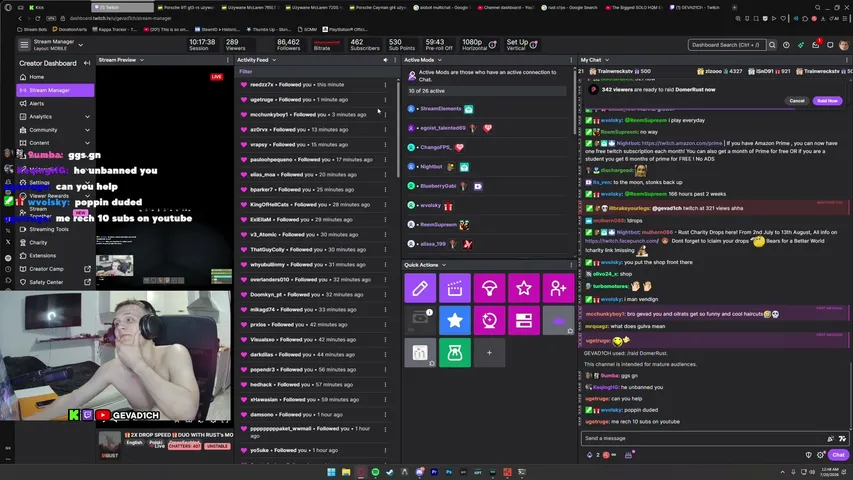
Task: Open Streaming Tools in sidebar
Action: (x=55, y=229)
